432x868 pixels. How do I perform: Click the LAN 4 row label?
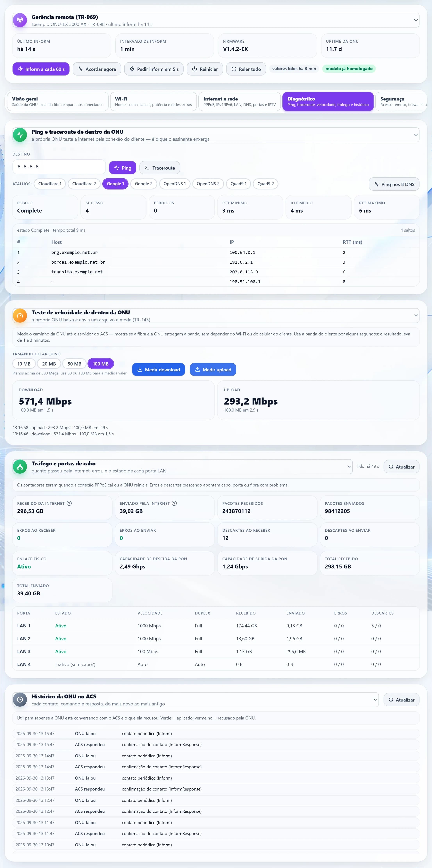(x=24, y=664)
